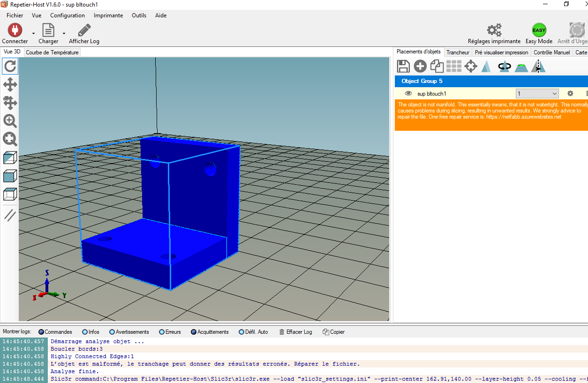The height and width of the screenshot is (383, 588).
Task: Copy the object using the duplicate icon
Action: pos(437,66)
